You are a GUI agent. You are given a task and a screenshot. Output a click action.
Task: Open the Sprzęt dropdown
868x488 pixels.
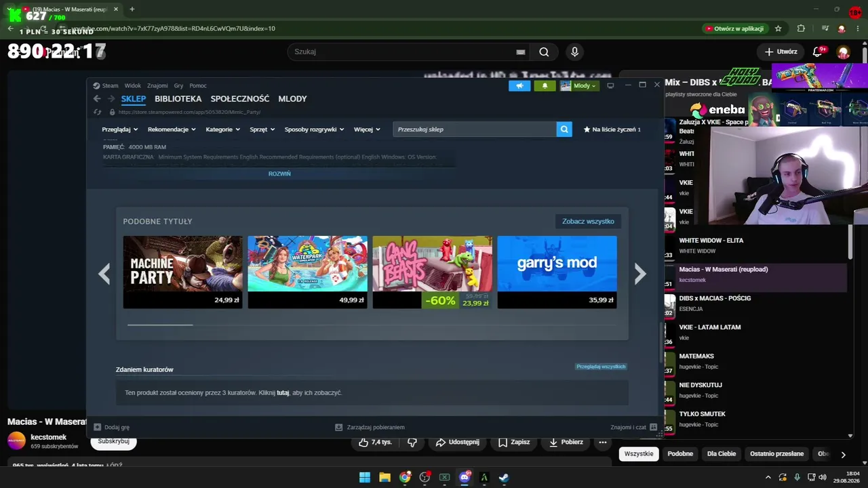(x=262, y=129)
